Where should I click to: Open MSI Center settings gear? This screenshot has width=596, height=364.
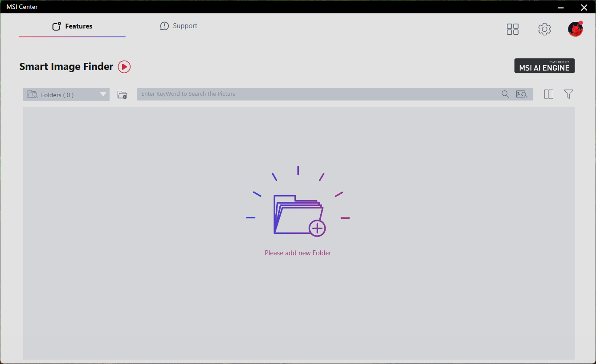click(x=544, y=29)
